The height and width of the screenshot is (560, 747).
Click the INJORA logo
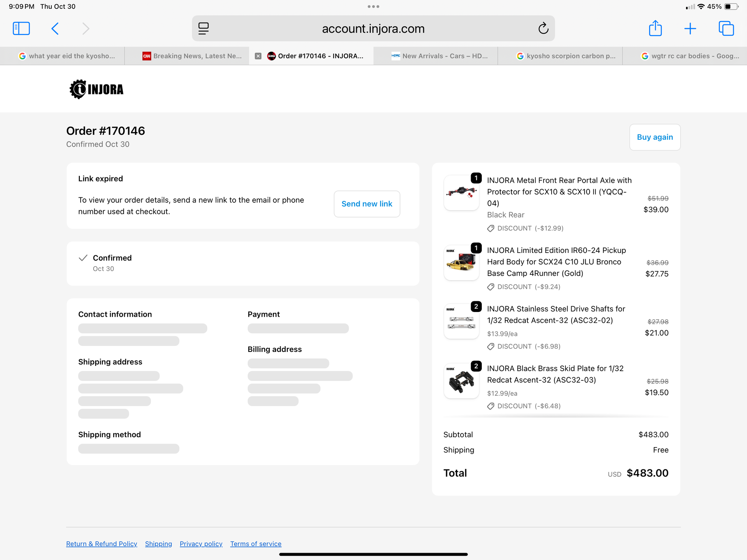(x=96, y=89)
